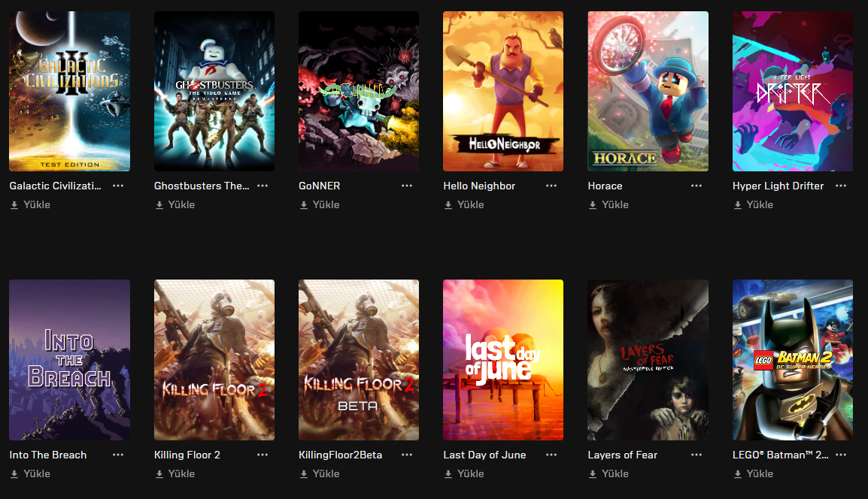Image resolution: width=868 pixels, height=499 pixels.
Task: Open three-dot options menu for Galactic Civilizations
Action: tap(118, 186)
